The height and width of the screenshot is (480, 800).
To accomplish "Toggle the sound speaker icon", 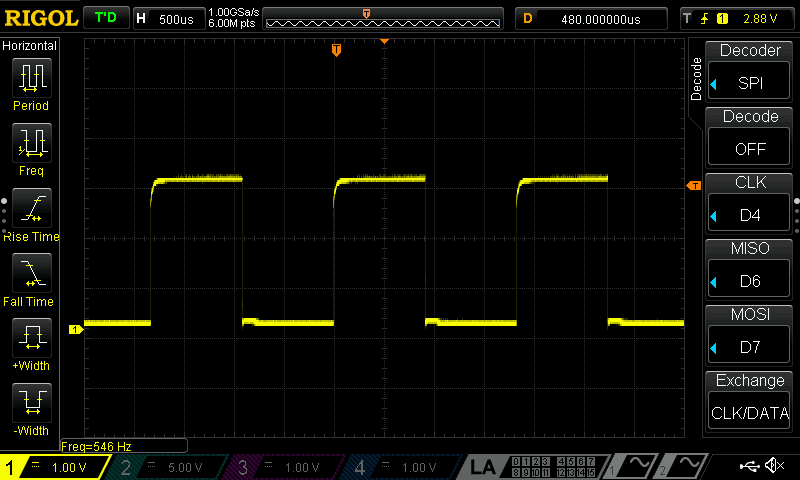I will pos(774,466).
